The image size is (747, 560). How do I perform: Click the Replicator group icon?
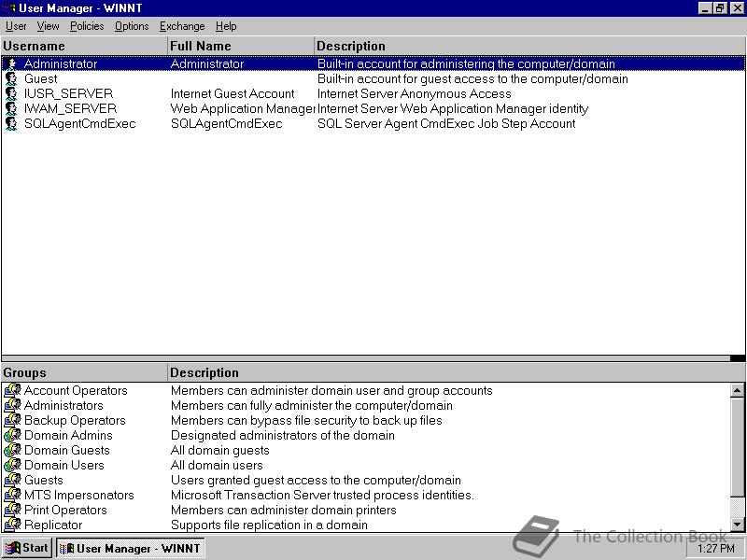12,525
